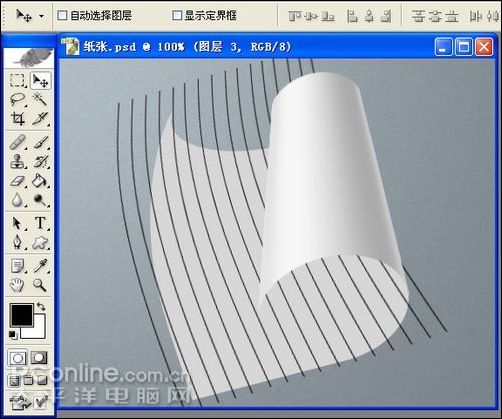Screen dimensions: 502x419
Task: Switch to Full Screen with menu bar
Action: point(29,381)
